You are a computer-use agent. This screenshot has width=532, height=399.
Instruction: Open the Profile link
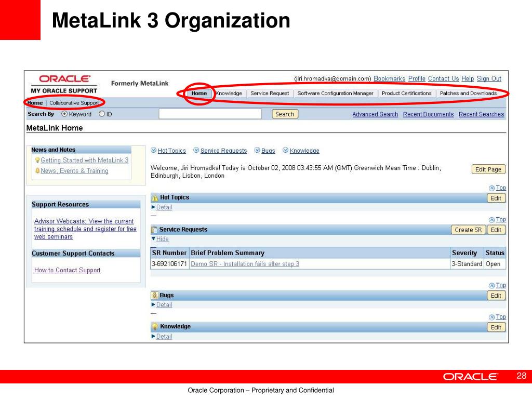tap(417, 79)
